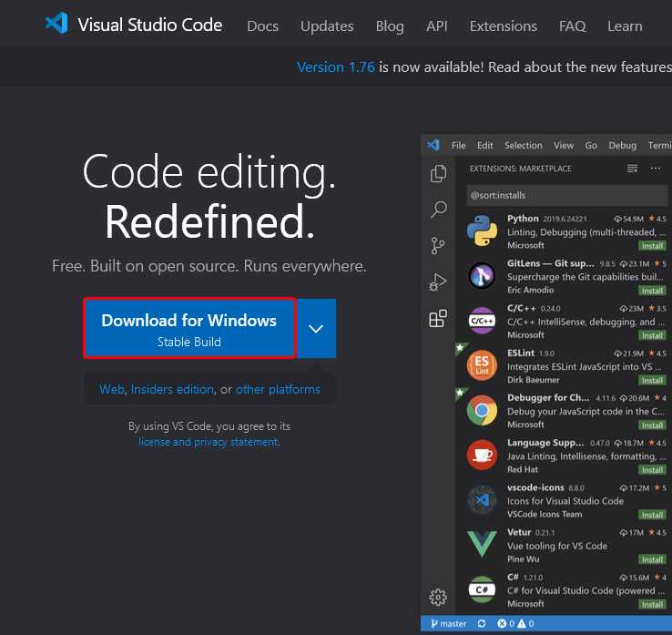Image resolution: width=672 pixels, height=635 pixels.
Task: Install the ESLint extension
Action: (652, 380)
